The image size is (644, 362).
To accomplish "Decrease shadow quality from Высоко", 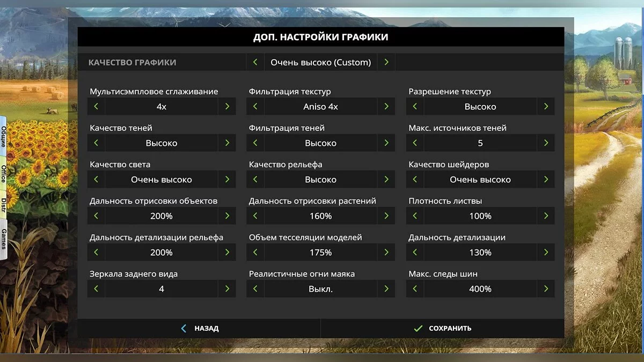I will (x=96, y=143).
